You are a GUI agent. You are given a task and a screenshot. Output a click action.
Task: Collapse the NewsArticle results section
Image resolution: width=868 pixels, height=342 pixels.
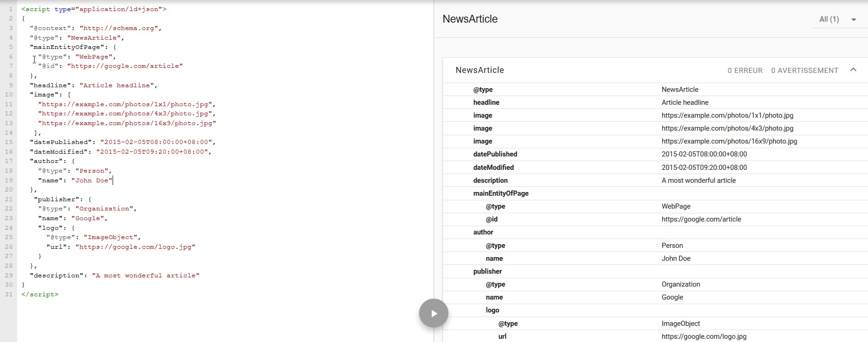pos(853,70)
